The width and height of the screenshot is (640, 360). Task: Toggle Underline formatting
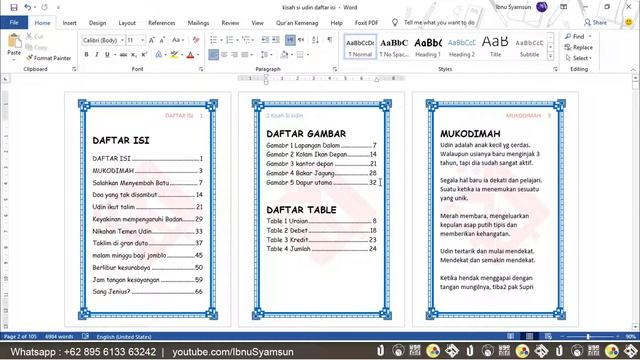coord(107,55)
